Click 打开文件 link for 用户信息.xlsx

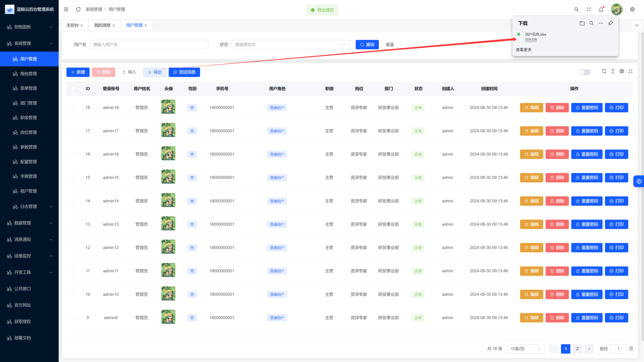[x=531, y=40]
